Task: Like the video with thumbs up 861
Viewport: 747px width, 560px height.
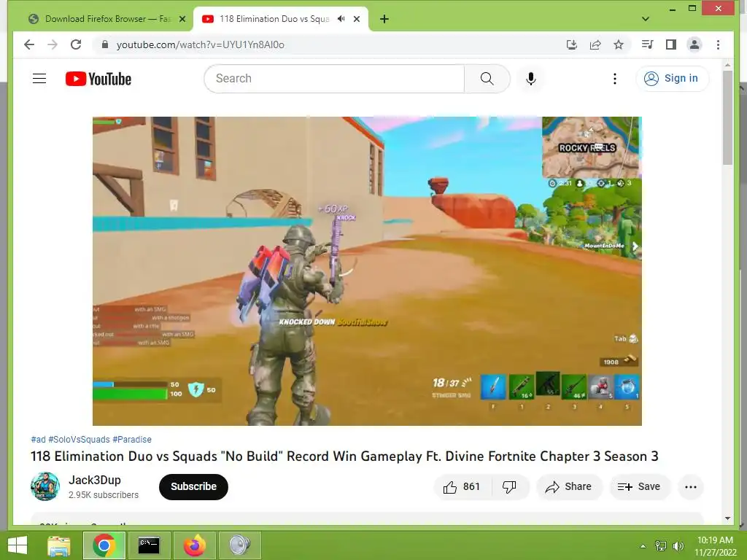Action: (x=462, y=486)
